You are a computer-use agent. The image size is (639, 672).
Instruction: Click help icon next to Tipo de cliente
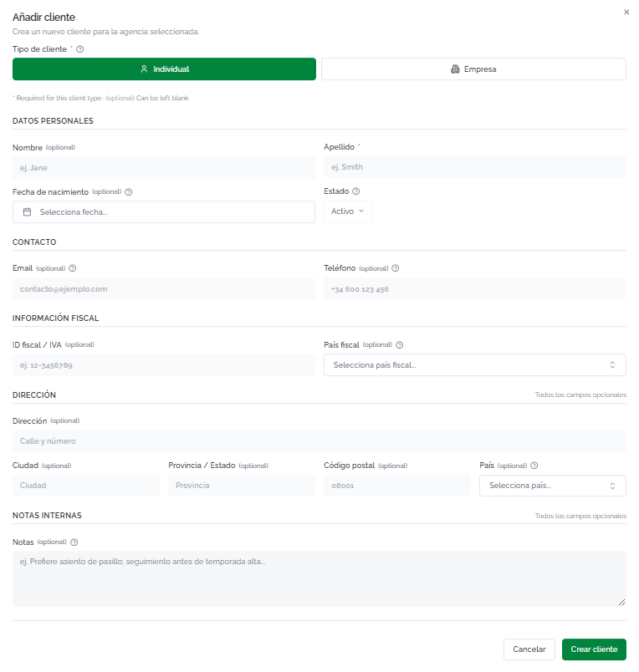point(79,49)
